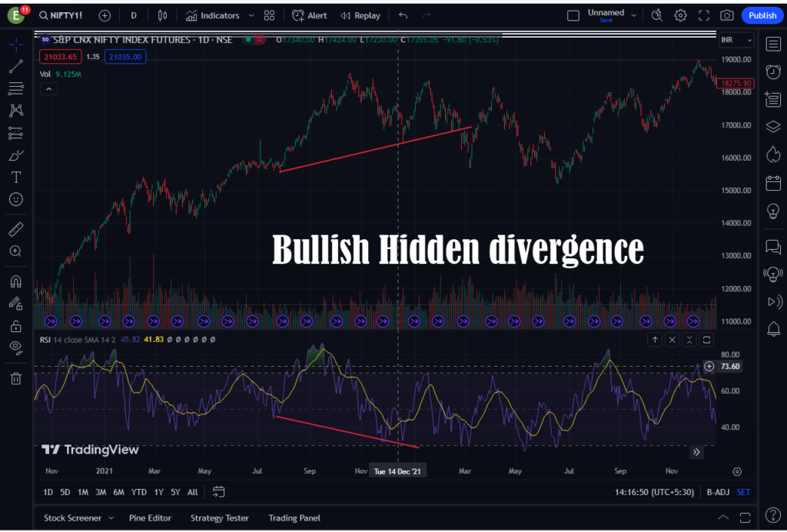
Task: Open the Fibonacci retracement tools
Action: [16, 88]
